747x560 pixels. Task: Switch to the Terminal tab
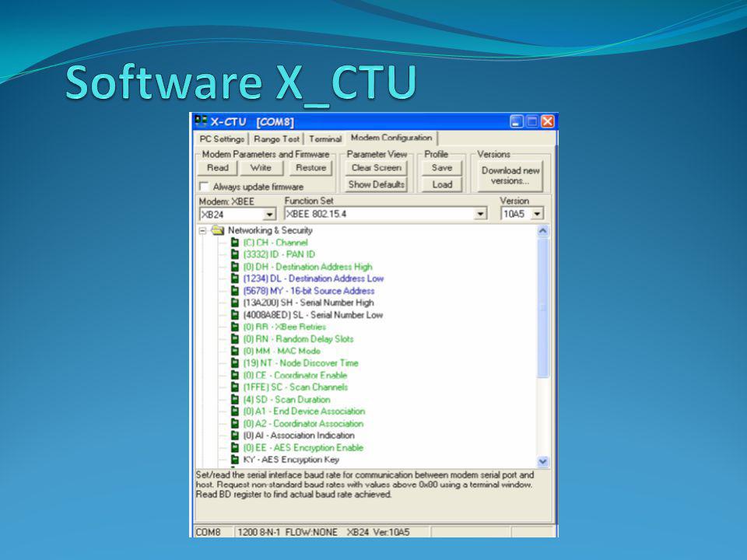coord(325,138)
